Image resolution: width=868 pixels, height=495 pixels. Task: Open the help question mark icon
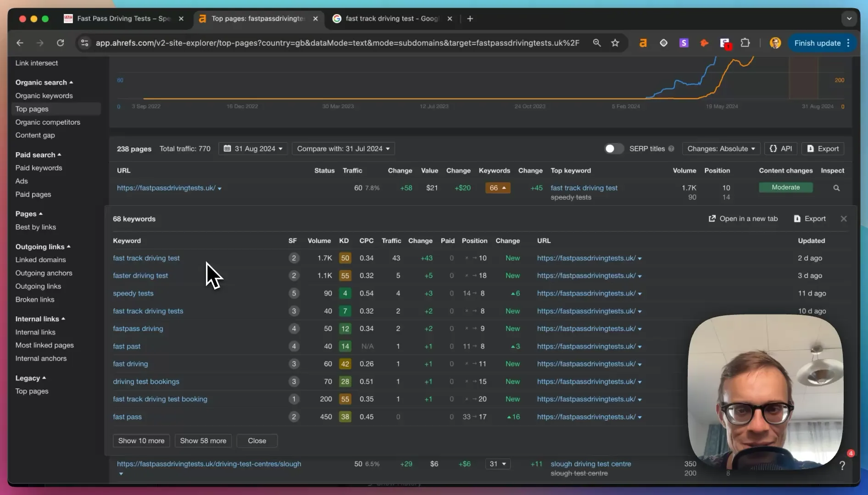click(842, 466)
